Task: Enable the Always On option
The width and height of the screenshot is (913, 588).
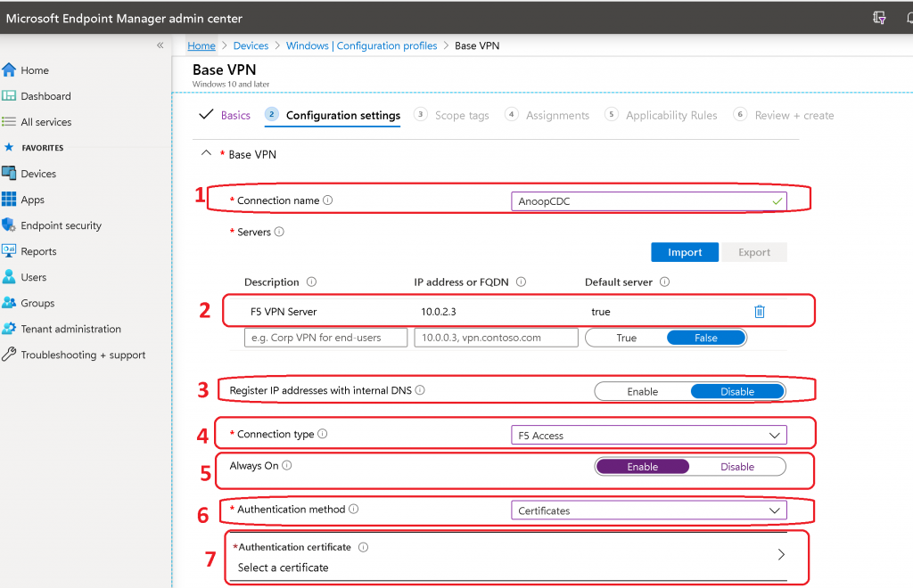Action: pyautogui.click(x=642, y=467)
